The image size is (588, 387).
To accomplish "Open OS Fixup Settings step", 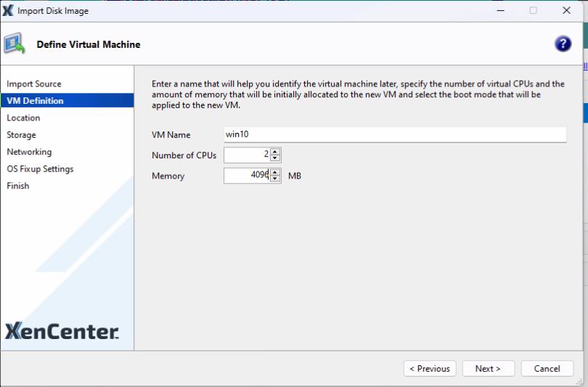I will [40, 169].
